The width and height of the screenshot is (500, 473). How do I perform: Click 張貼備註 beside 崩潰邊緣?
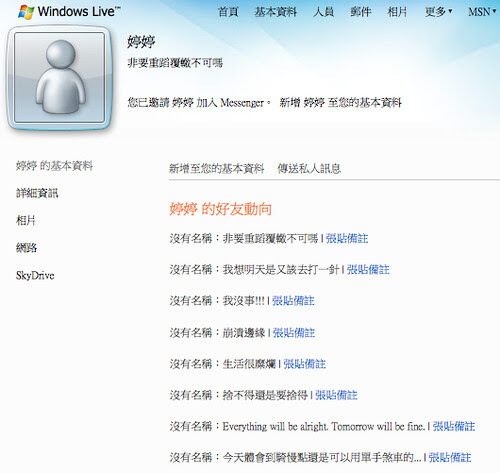click(x=294, y=332)
